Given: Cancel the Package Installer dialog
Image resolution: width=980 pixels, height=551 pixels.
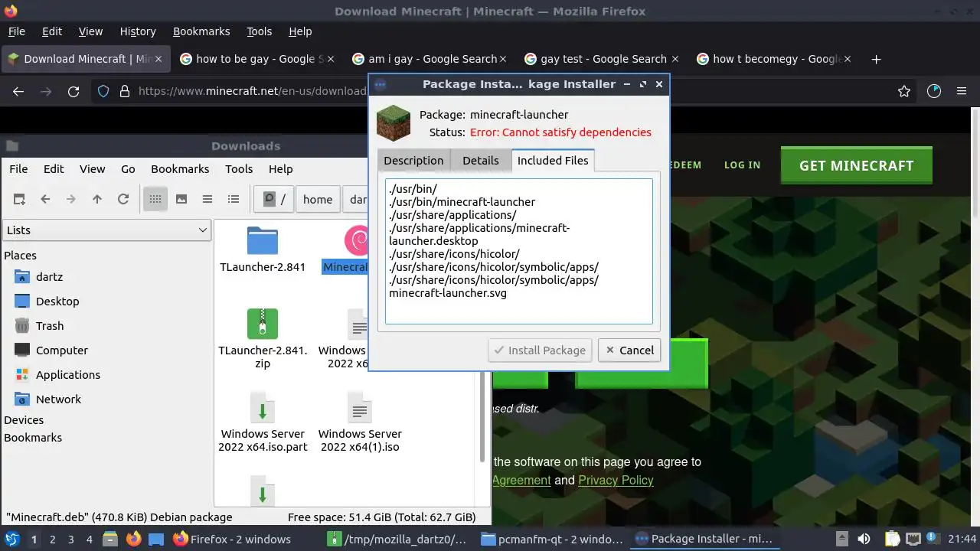Looking at the screenshot, I should click(630, 350).
